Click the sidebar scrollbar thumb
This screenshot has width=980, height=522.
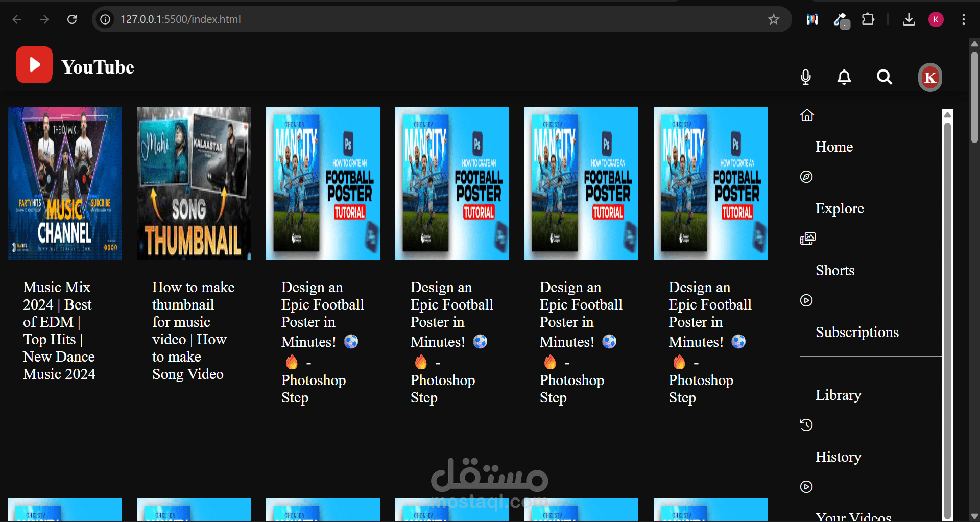948,321
